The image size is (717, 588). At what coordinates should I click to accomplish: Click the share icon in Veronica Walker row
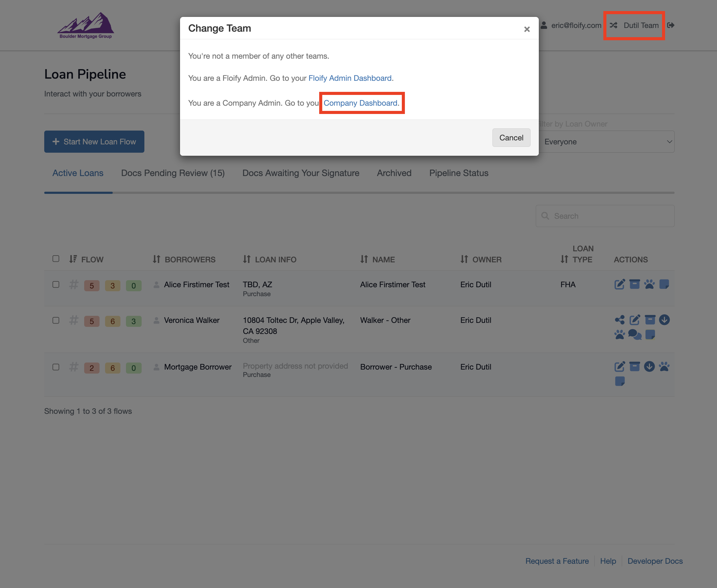(619, 320)
